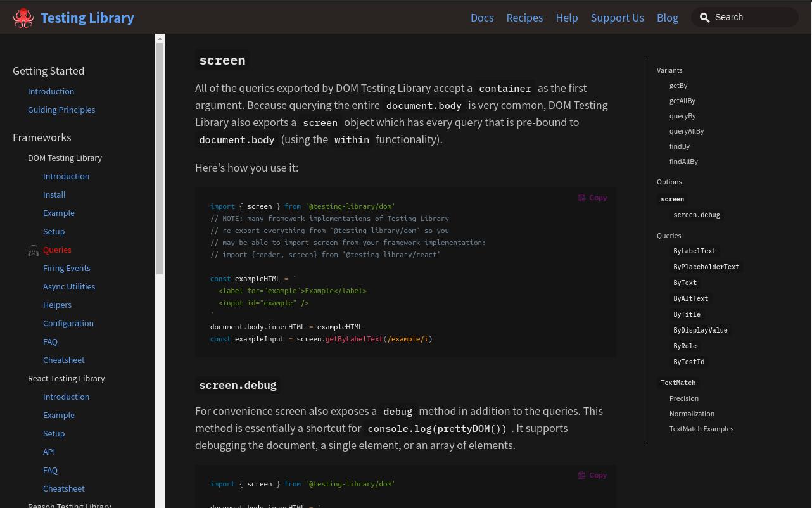Image resolution: width=812 pixels, height=508 pixels.
Task: Open React Testing Library Setup
Action: 54,433
